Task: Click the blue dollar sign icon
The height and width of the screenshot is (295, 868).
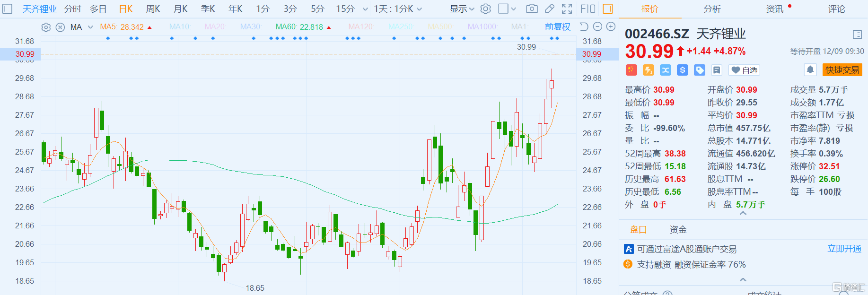Action: pyautogui.click(x=682, y=70)
